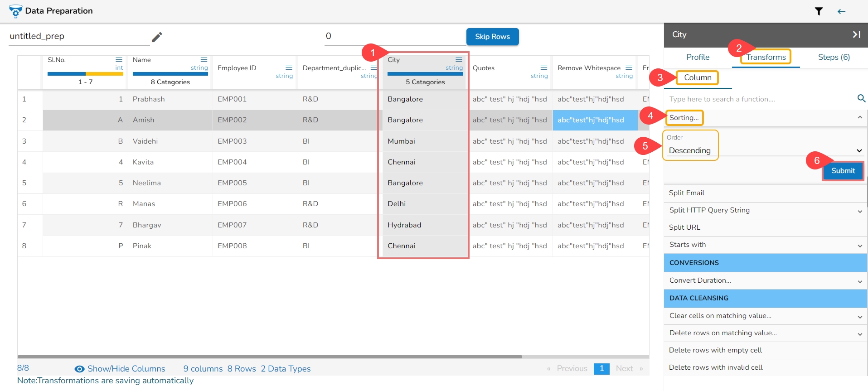Click the filter funnel icon in header
This screenshot has height=391, width=868.
819,11
